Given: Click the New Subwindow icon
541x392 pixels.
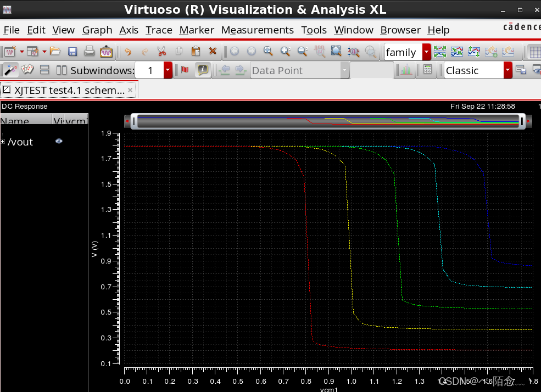Looking at the screenshot, I should (33, 52).
